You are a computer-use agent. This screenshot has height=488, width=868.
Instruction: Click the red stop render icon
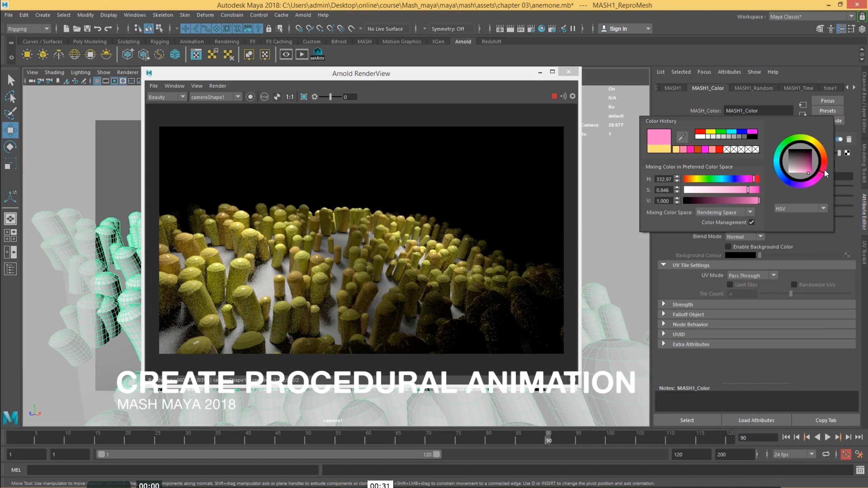554,96
